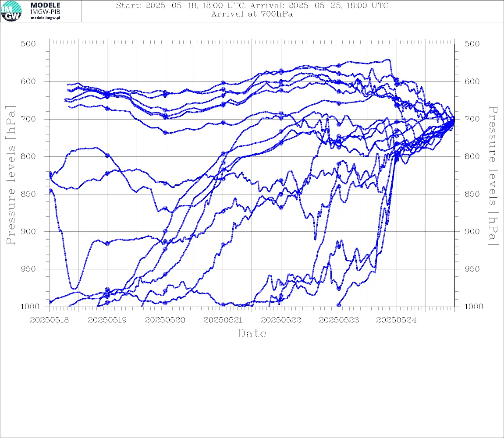Click the 20250523 date axis label
Viewport: 504px width, 438px height.
tap(339, 320)
